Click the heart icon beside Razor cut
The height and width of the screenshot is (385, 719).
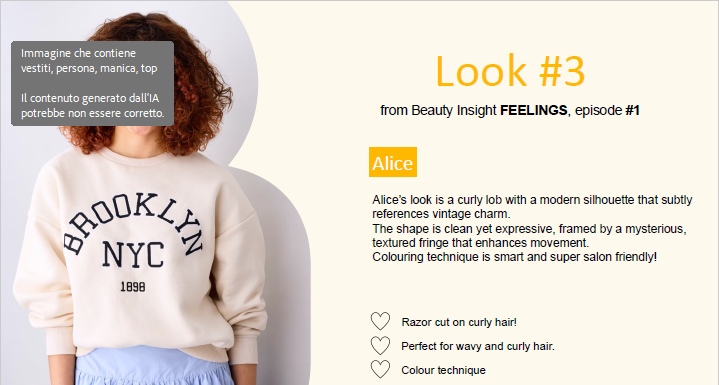tap(380, 321)
